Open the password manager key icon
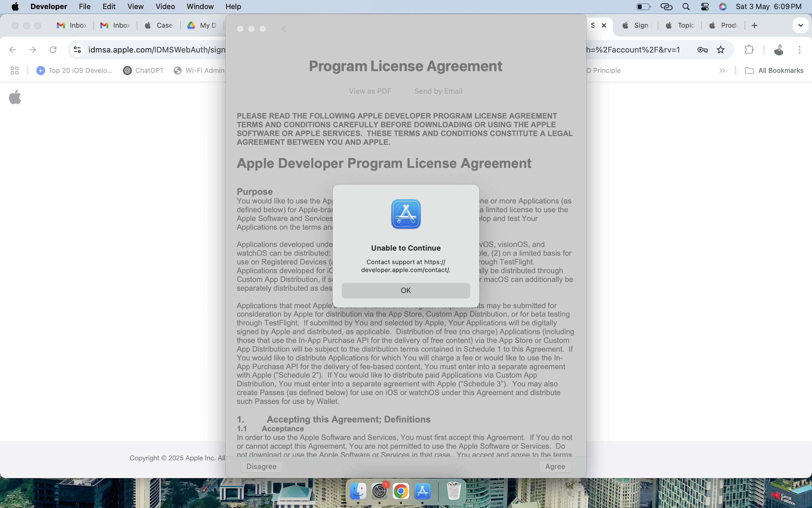Screen dimensions: 812x508 (703, 50)
